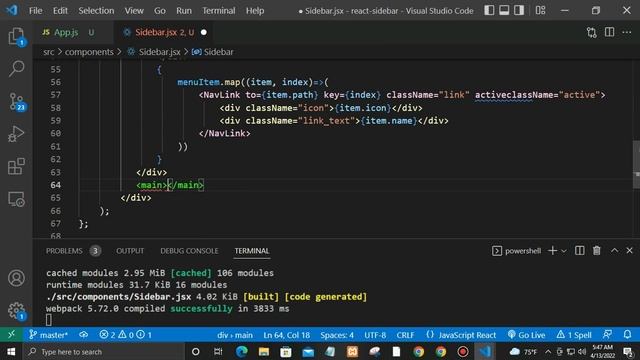Open Source Control view with 23 changes
This screenshot has height=360, width=640.
(x=16, y=101)
